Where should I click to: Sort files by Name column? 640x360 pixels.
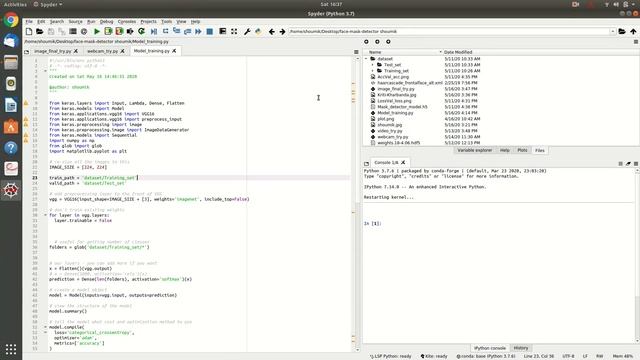point(403,52)
